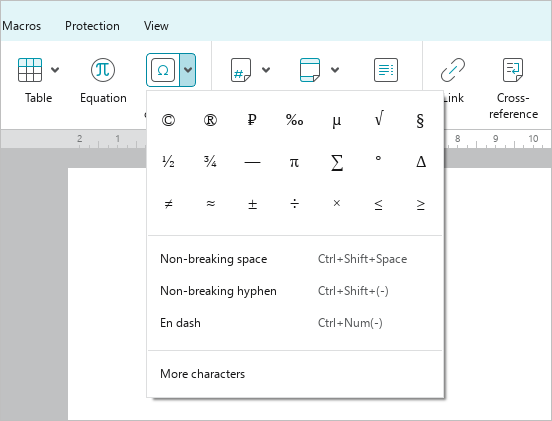Insert the three-quarters ¾ fraction
The width and height of the screenshot is (552, 421).
pyautogui.click(x=210, y=162)
